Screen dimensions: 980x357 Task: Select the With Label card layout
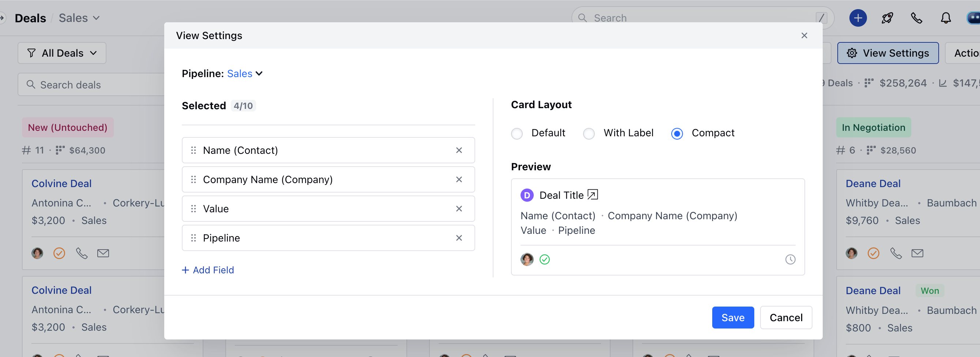click(x=589, y=133)
